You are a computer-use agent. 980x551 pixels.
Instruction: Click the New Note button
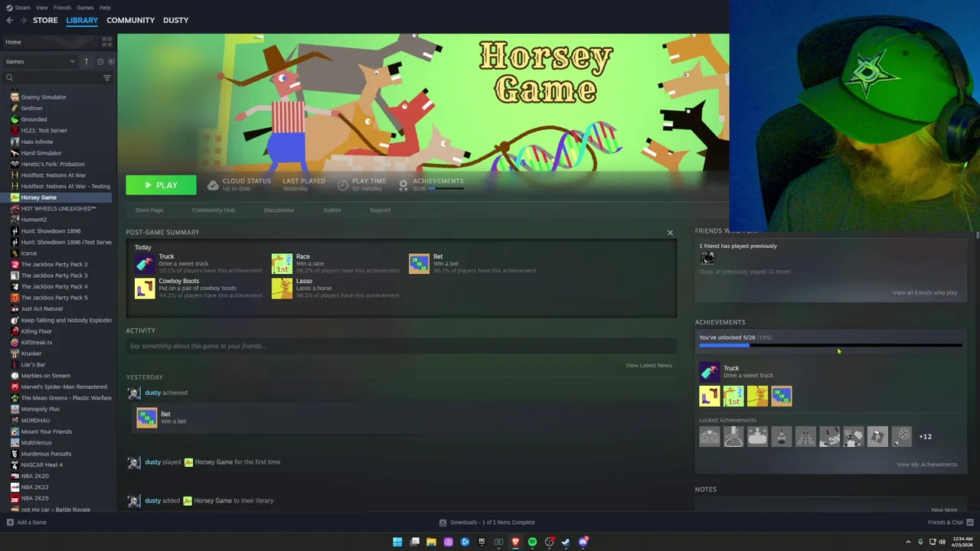pos(944,510)
